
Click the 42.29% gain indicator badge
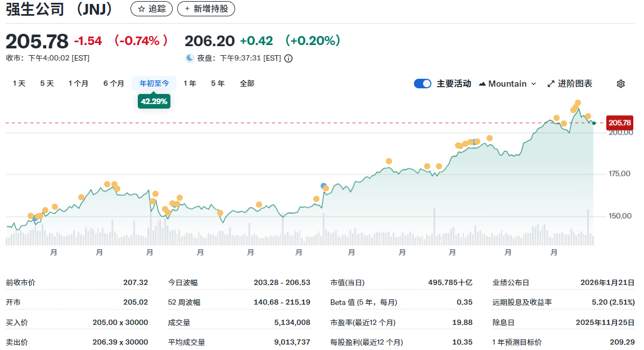point(154,102)
